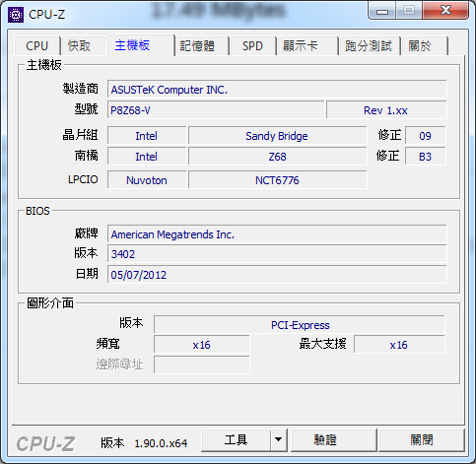Open the SPD tab
Screen dimensions: 476x464
pyautogui.click(x=252, y=45)
